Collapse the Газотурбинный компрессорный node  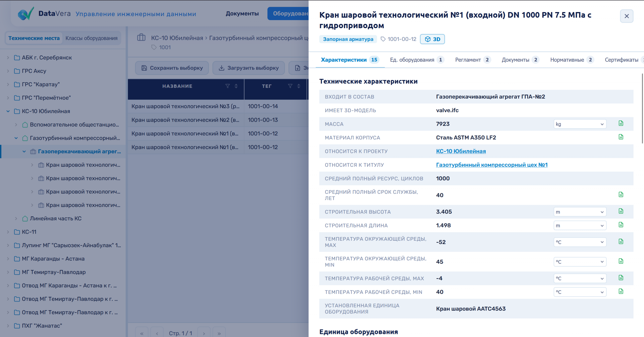(x=16, y=138)
